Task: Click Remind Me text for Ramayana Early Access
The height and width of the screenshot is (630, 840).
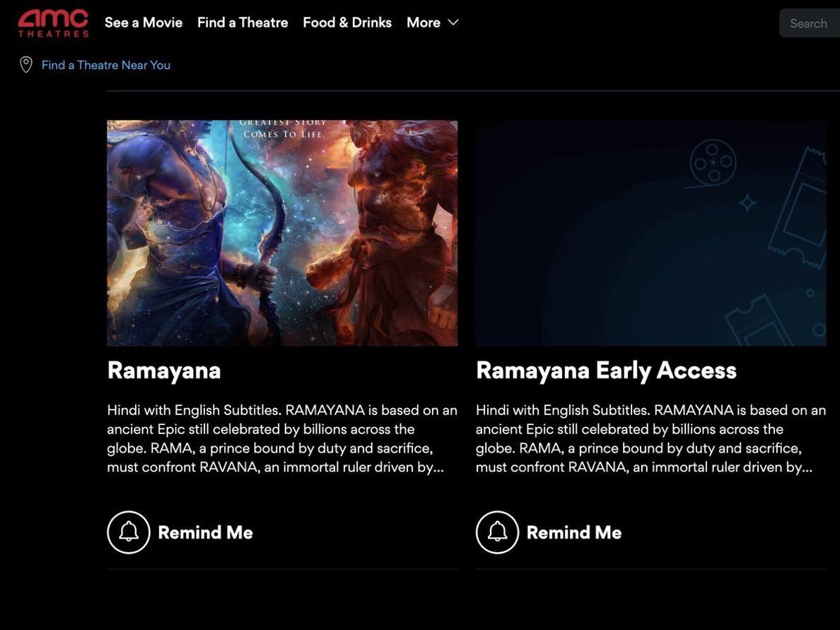Action: [x=573, y=532]
